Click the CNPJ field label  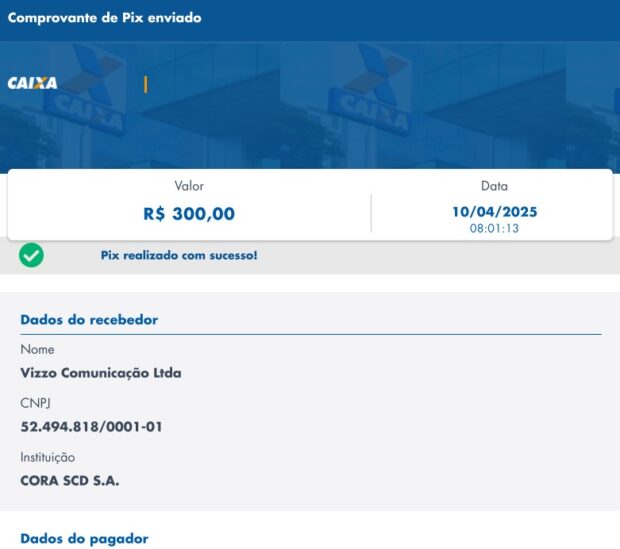click(35, 403)
